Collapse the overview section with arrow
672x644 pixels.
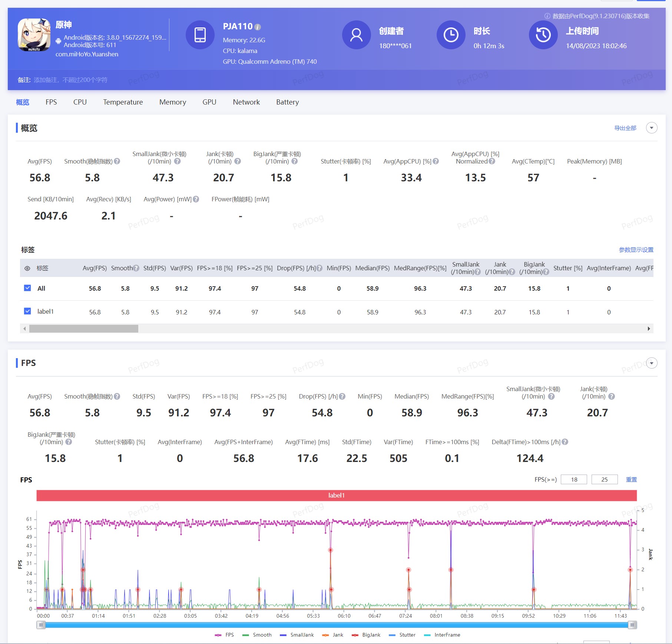652,128
